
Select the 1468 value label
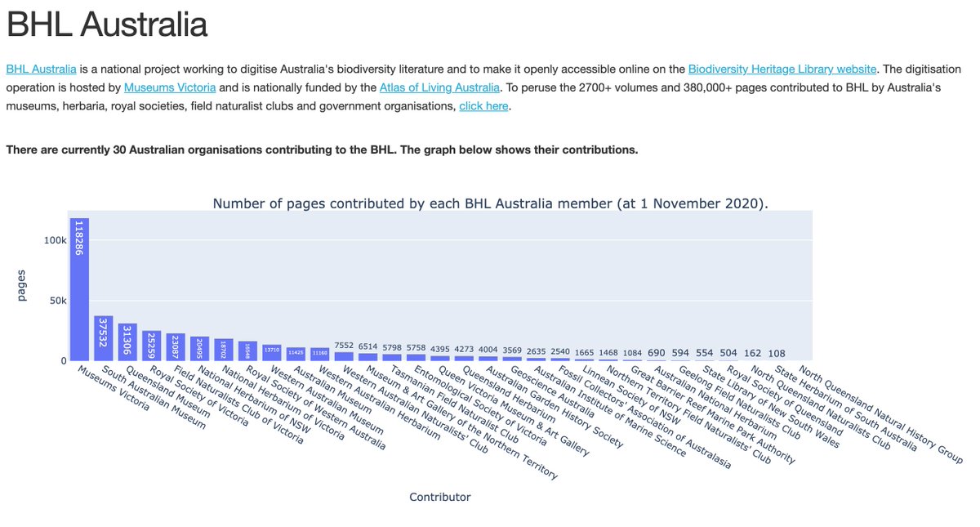point(609,352)
